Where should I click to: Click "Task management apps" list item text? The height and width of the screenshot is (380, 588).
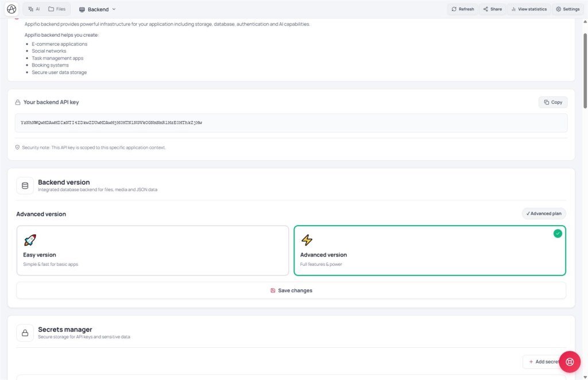pyautogui.click(x=57, y=58)
